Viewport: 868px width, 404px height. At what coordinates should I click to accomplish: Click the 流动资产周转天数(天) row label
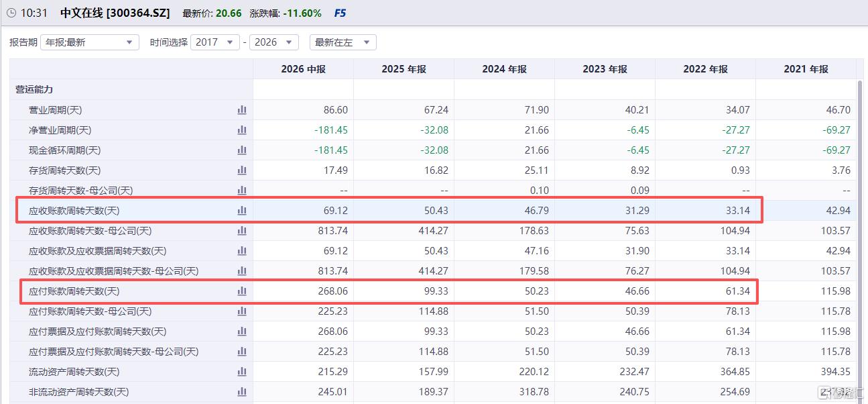(x=74, y=372)
